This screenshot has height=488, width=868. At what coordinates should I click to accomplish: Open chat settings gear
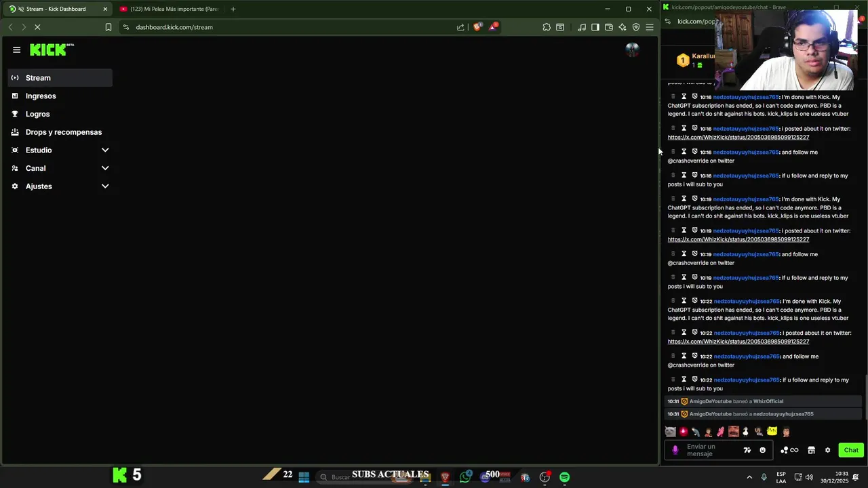[827, 450]
